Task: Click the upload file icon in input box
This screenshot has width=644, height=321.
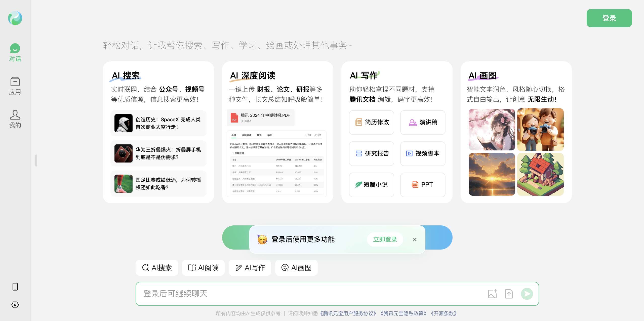Action: [509, 294]
